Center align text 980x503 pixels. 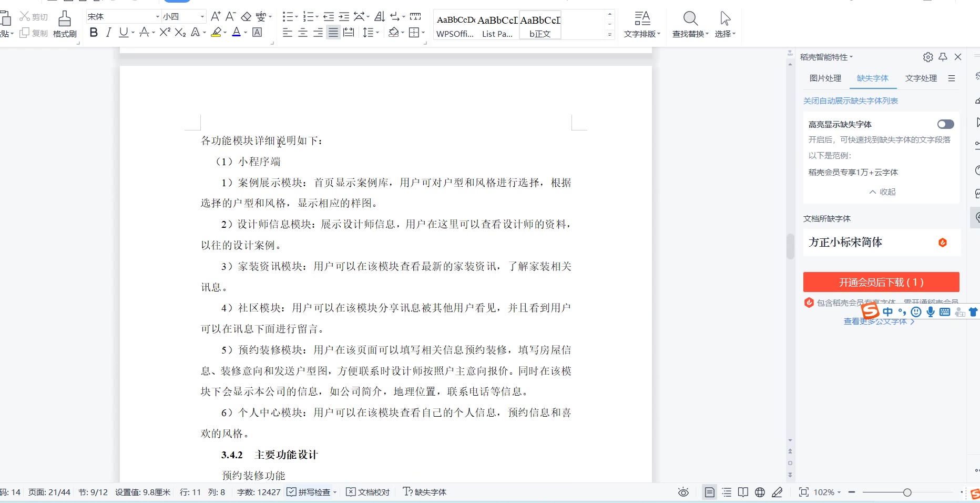[303, 33]
